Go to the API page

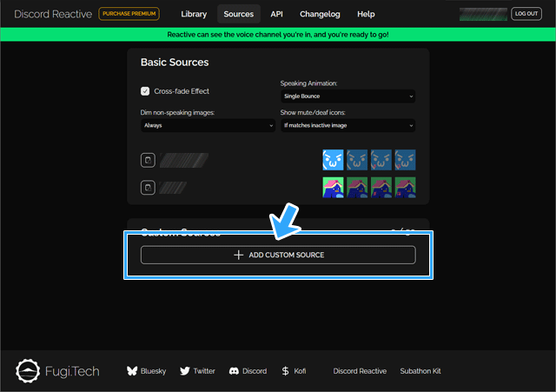(x=276, y=14)
